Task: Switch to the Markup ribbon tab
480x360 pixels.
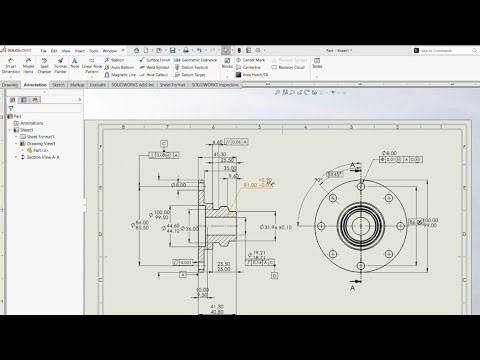Action: [x=77, y=85]
